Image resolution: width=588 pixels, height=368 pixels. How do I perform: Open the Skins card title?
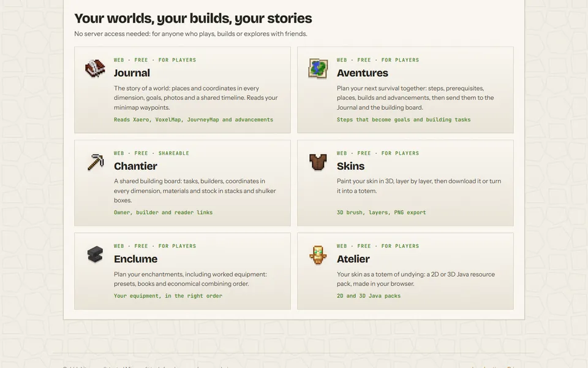coord(350,166)
